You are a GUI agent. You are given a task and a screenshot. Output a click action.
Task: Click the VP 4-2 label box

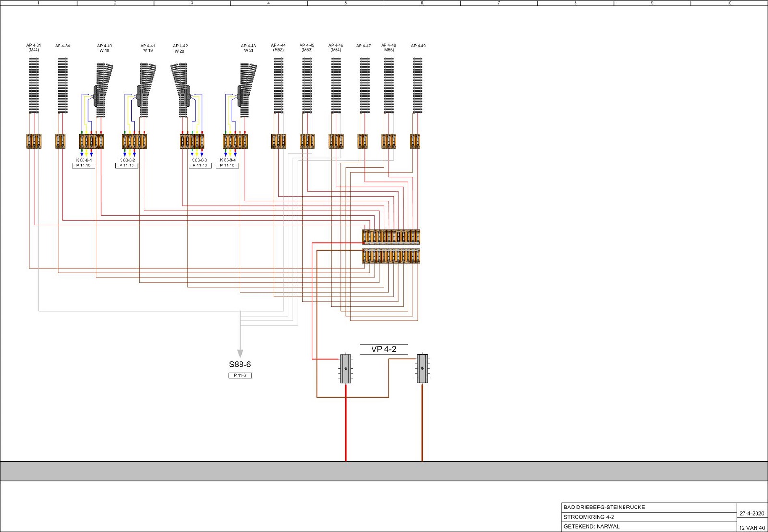click(x=384, y=349)
